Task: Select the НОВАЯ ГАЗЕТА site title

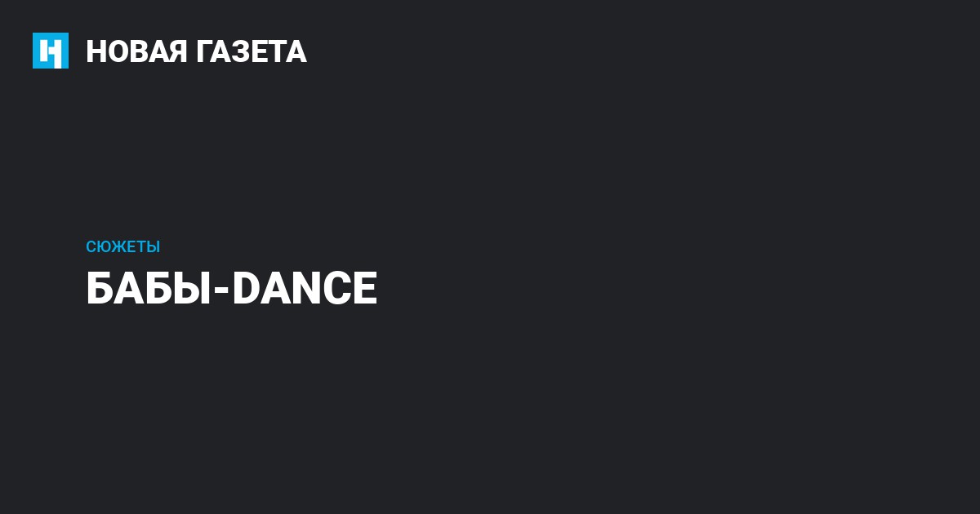Action: (196, 51)
